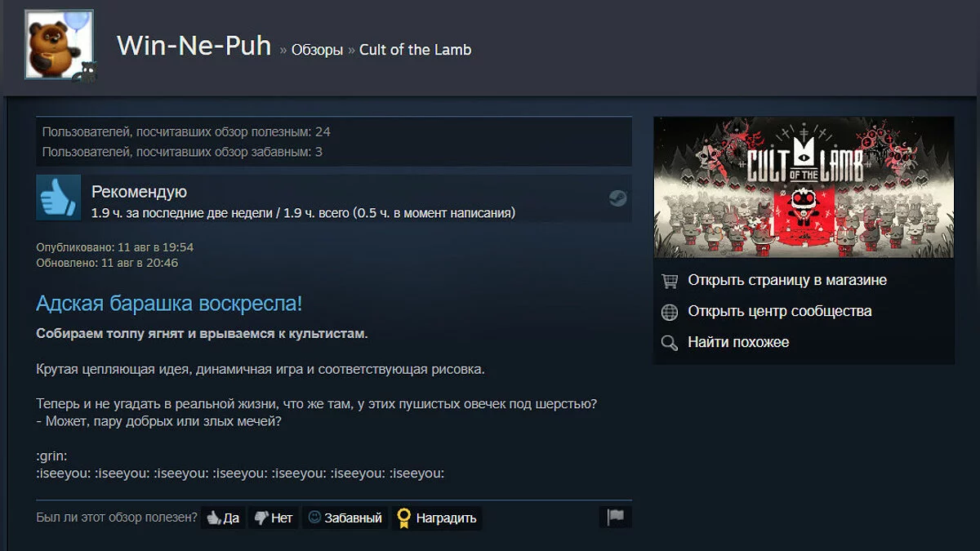Vote Да that review was helpful

tap(223, 518)
